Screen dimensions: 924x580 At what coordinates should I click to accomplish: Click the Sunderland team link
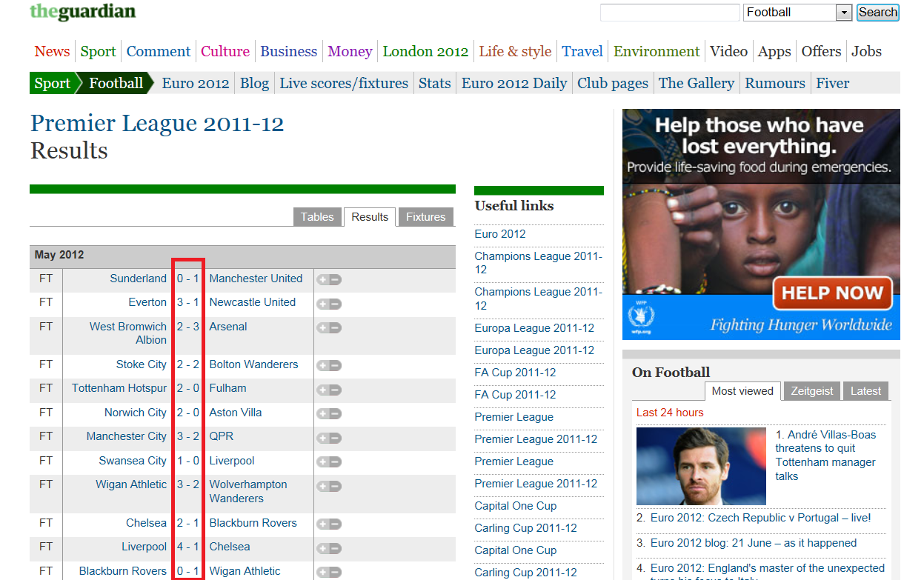click(139, 279)
